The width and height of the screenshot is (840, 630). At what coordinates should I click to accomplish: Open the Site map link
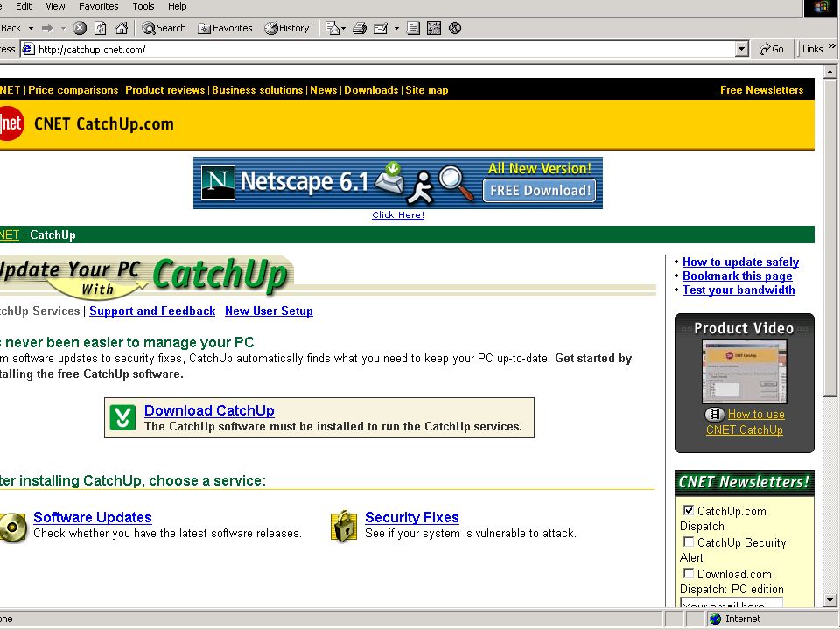(x=426, y=90)
